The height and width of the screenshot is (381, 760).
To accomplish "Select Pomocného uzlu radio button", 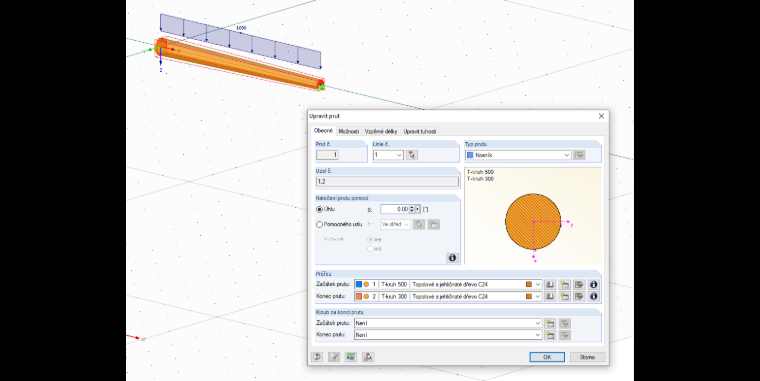I will click(x=319, y=224).
